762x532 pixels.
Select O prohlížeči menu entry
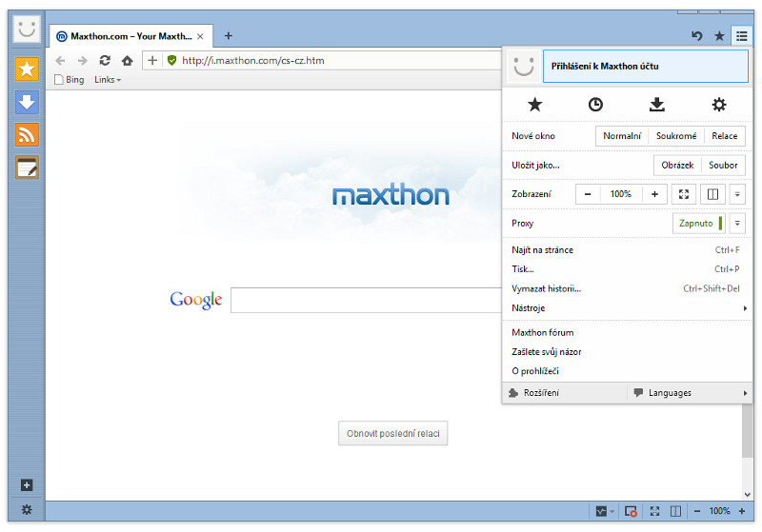627,371
